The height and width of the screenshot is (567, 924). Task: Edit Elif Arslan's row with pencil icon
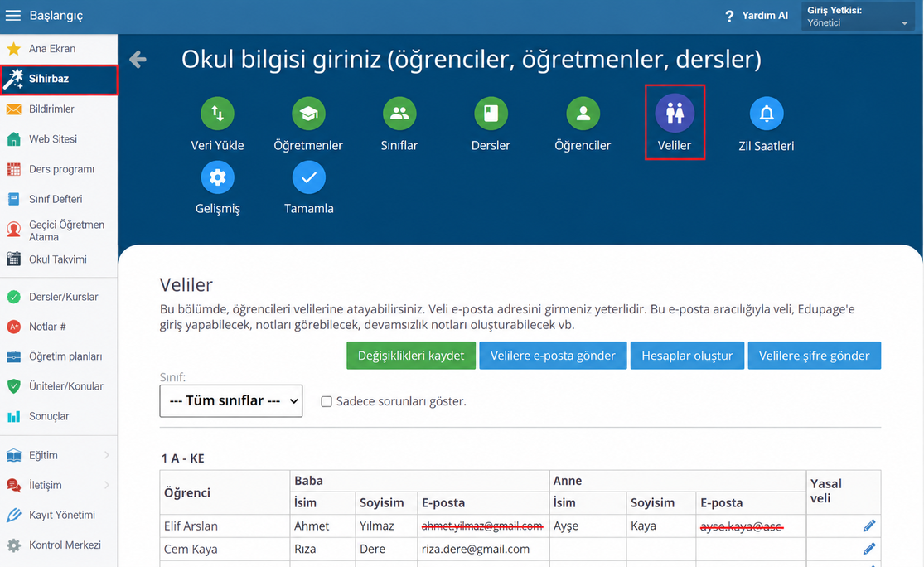[869, 526]
